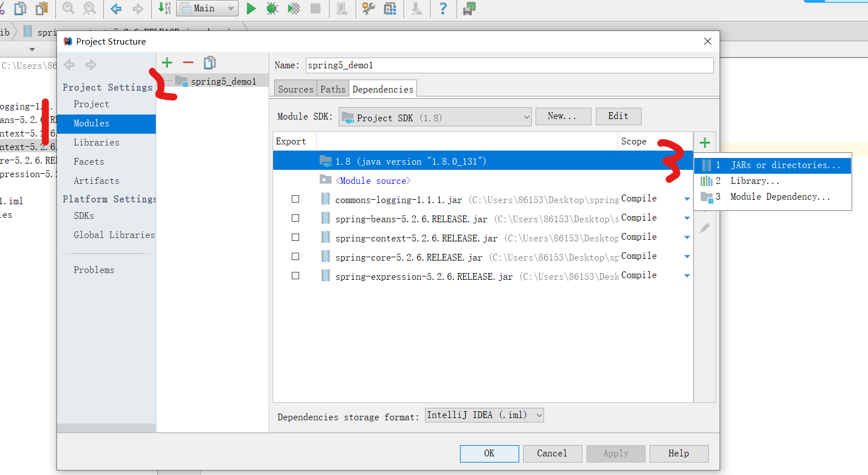Click the green chip icon in toolbar

470,8
